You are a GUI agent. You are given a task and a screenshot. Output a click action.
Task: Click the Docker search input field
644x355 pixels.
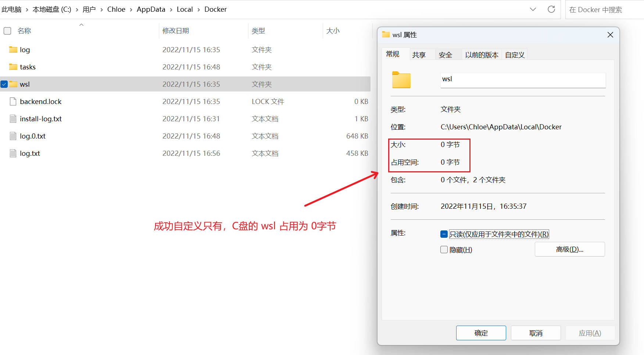[x=603, y=10]
